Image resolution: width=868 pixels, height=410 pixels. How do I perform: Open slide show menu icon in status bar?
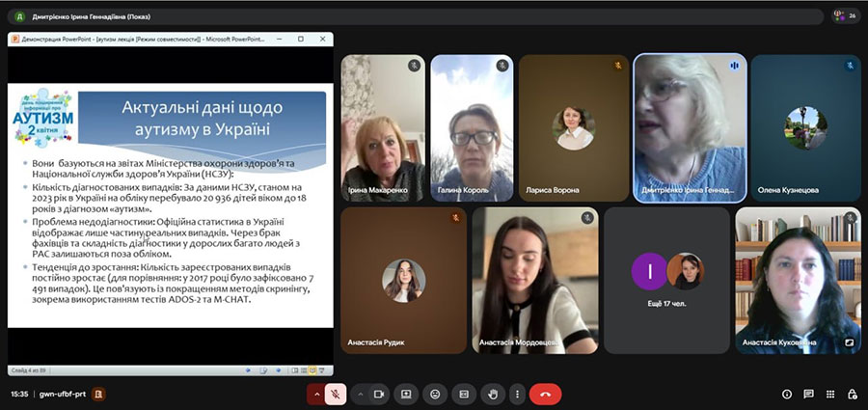263,370
